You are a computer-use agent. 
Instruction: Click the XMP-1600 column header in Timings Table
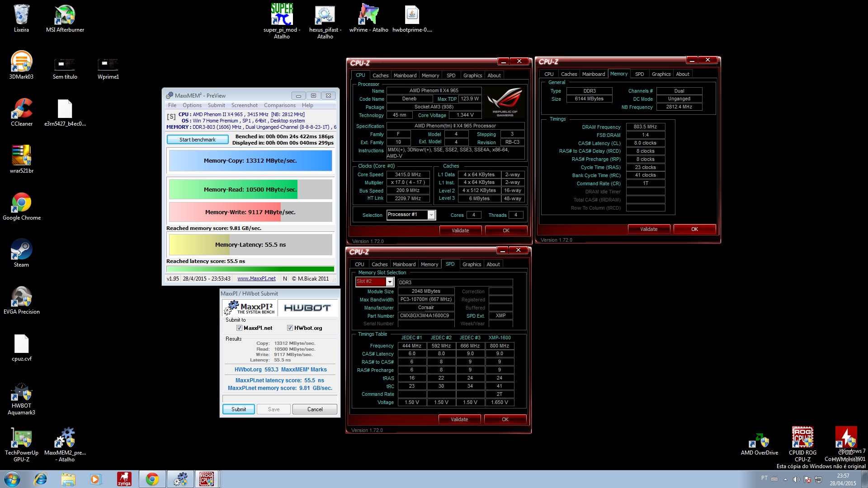click(x=500, y=338)
